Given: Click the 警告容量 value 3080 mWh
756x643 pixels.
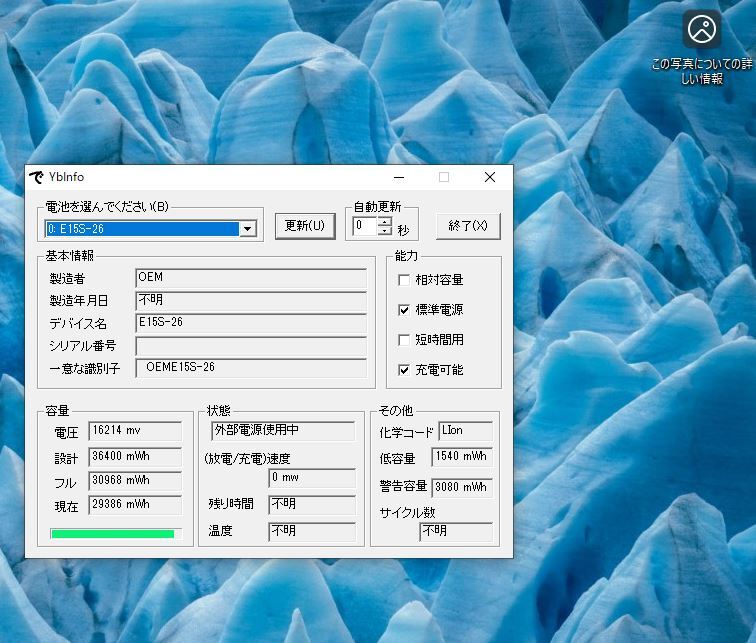Looking at the screenshot, I should click(x=462, y=487).
